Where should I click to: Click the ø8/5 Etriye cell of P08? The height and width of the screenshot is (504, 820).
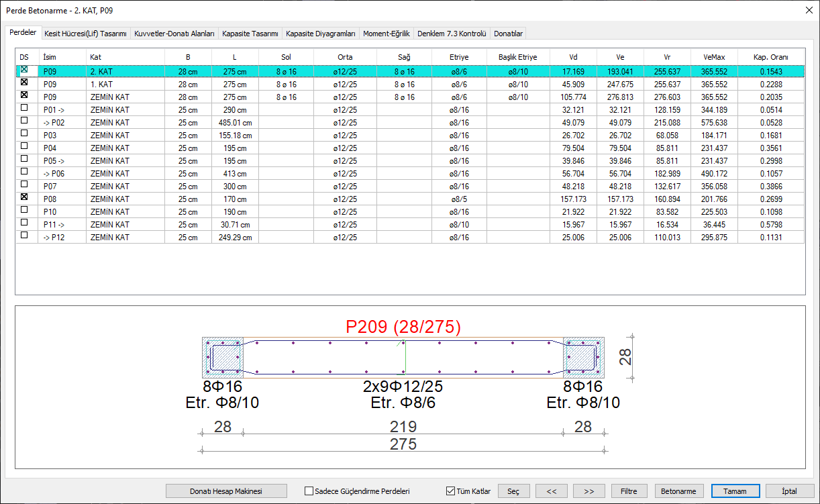click(x=459, y=199)
